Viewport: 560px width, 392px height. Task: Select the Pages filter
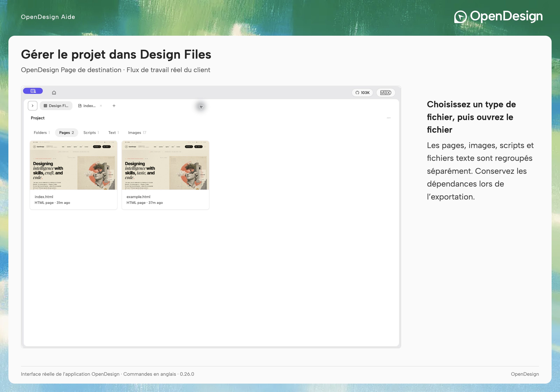[x=66, y=133]
